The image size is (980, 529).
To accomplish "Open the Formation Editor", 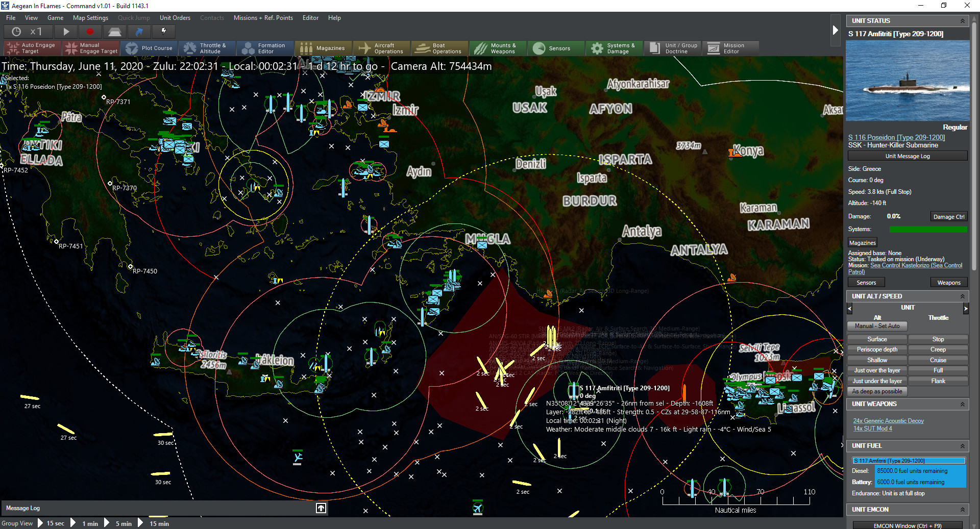I will 265,48.
